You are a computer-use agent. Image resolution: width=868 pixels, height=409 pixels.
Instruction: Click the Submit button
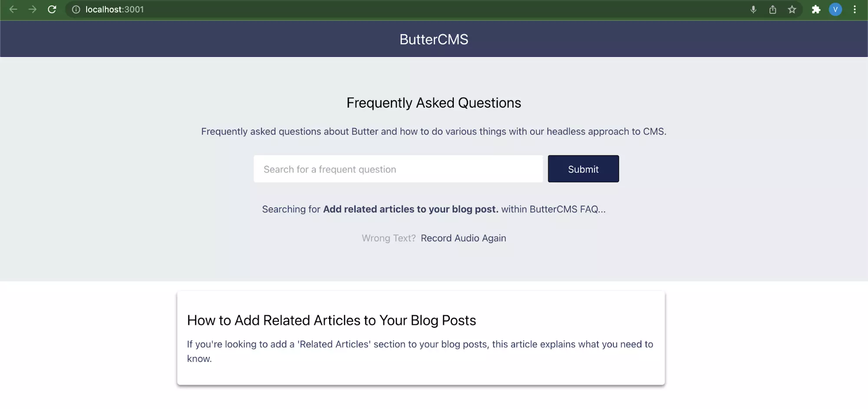(x=583, y=169)
